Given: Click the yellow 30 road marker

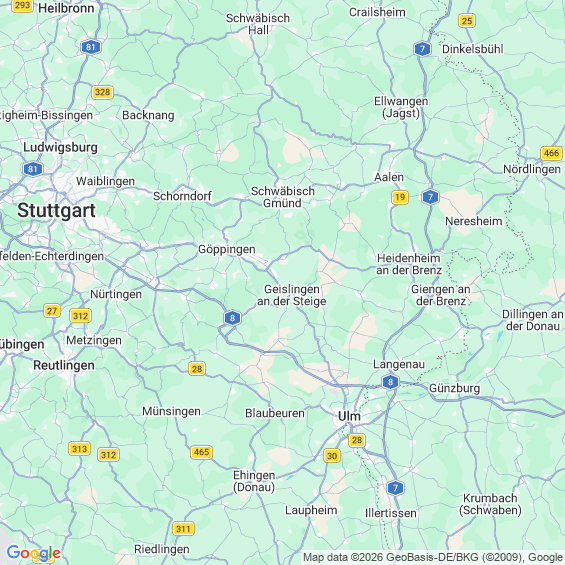Looking at the screenshot, I should [x=332, y=456].
